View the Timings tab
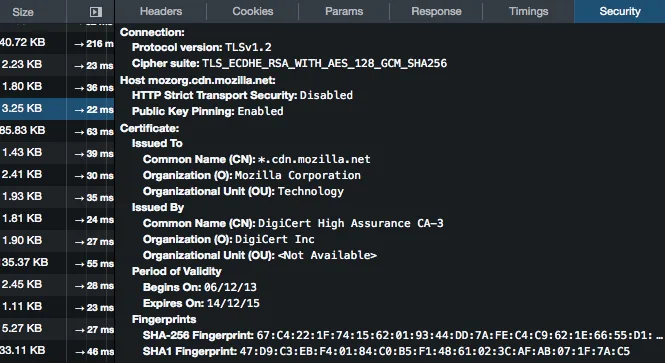The height and width of the screenshot is (363, 665). click(x=528, y=11)
